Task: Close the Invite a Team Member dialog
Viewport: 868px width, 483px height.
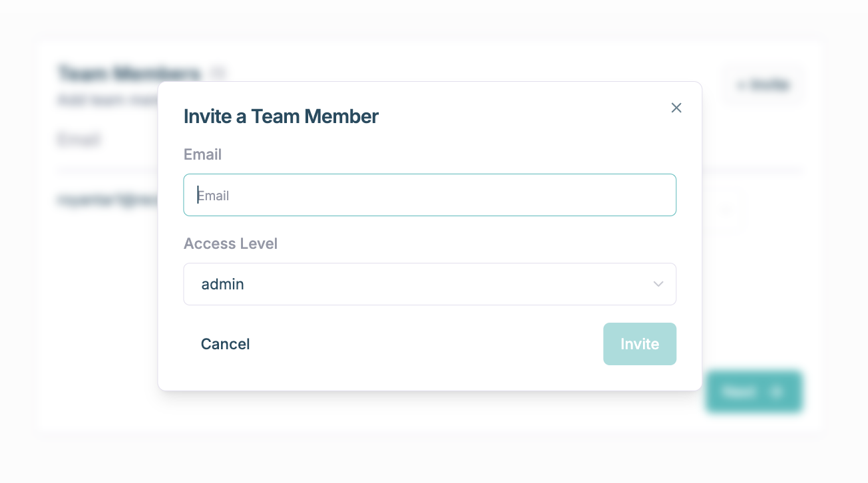Action: pos(676,108)
